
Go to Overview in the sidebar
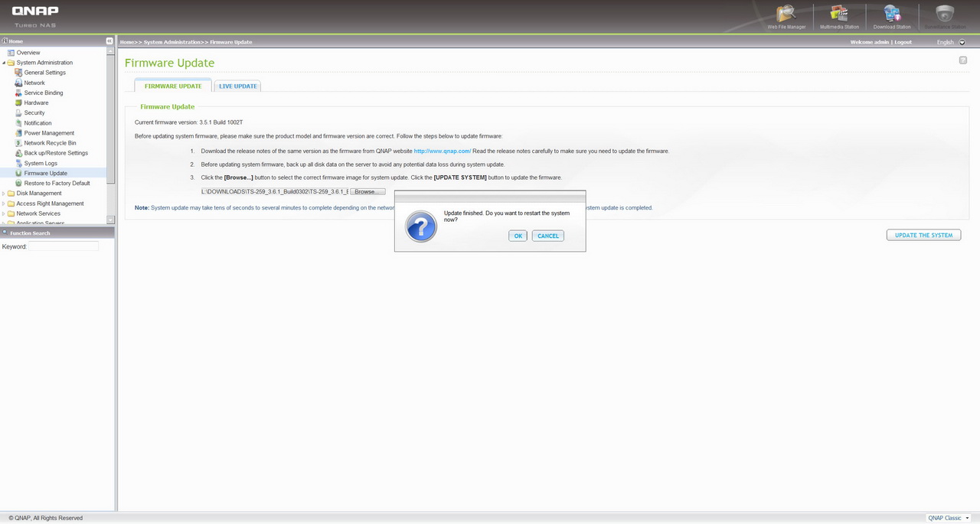(x=28, y=53)
